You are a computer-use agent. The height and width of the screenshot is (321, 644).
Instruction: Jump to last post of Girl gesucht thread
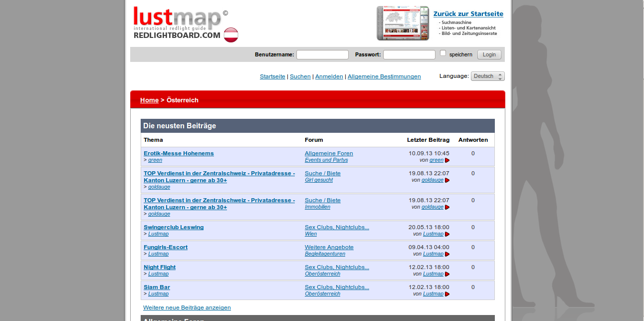[x=447, y=180]
